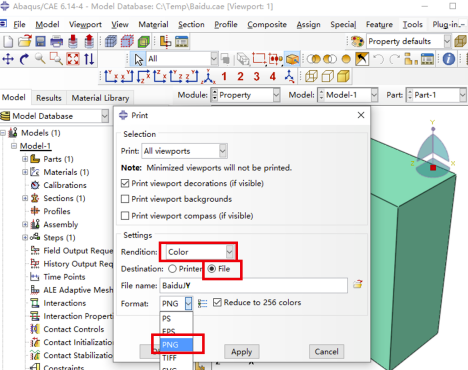This screenshot has width=468, height=370.
Task: Click the Cycle Views arrows icon
Action: (89, 59)
